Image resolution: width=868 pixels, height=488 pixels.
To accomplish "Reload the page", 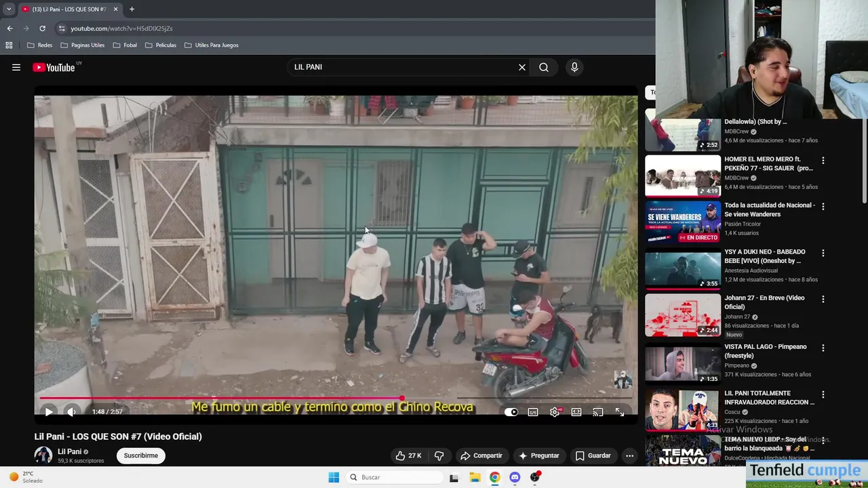I will 42,28.
